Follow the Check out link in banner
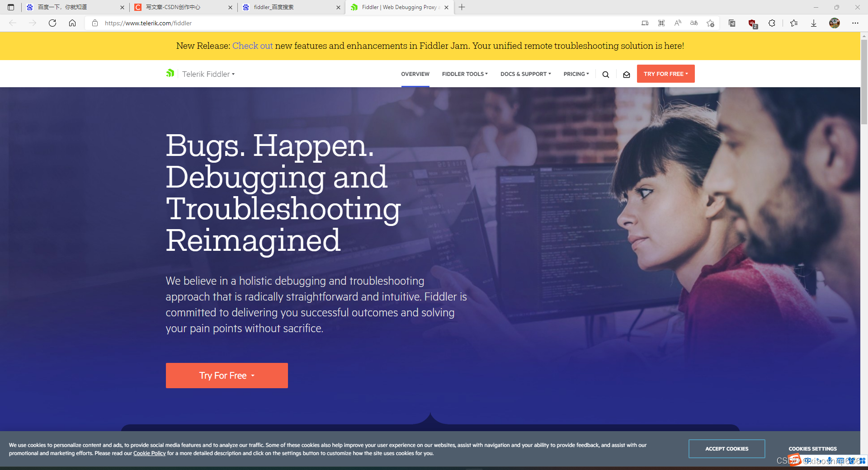 (x=252, y=46)
